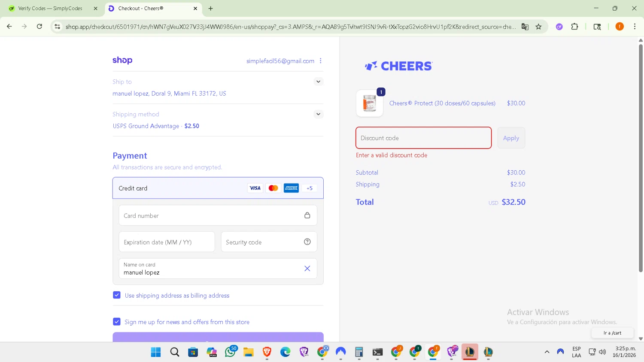
Task: Open the translate page icon
Action: (x=525, y=27)
